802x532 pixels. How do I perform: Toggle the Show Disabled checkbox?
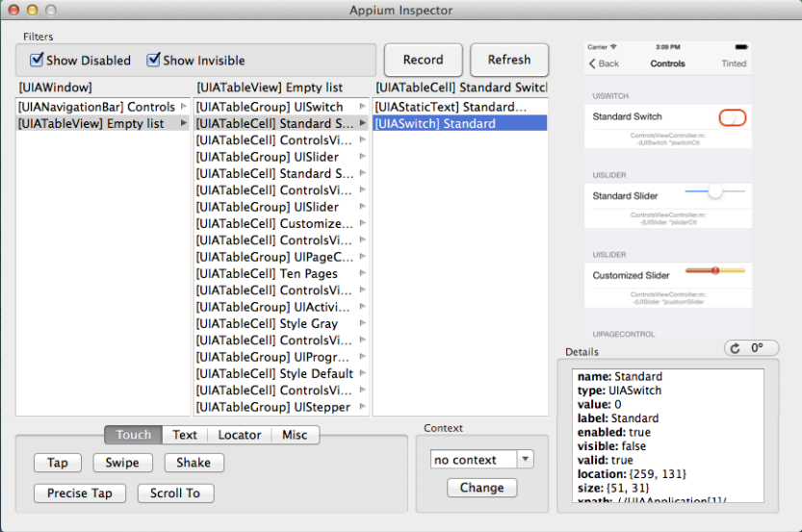pyautogui.click(x=37, y=60)
